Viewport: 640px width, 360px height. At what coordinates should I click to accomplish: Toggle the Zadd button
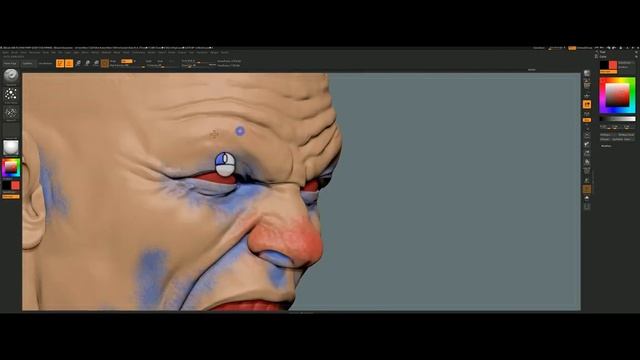point(150,61)
